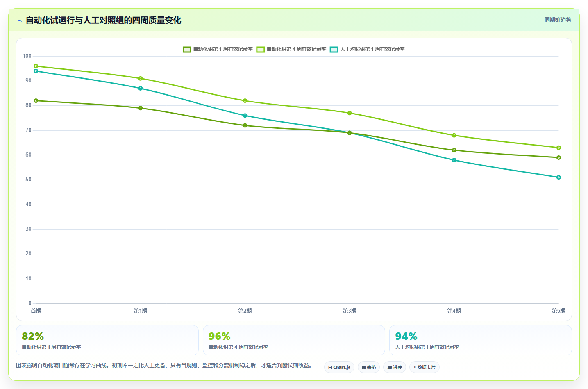The width and height of the screenshot is (588, 389).
Task: Pick the dark green point at 第5期 (59)
Action: click(558, 157)
